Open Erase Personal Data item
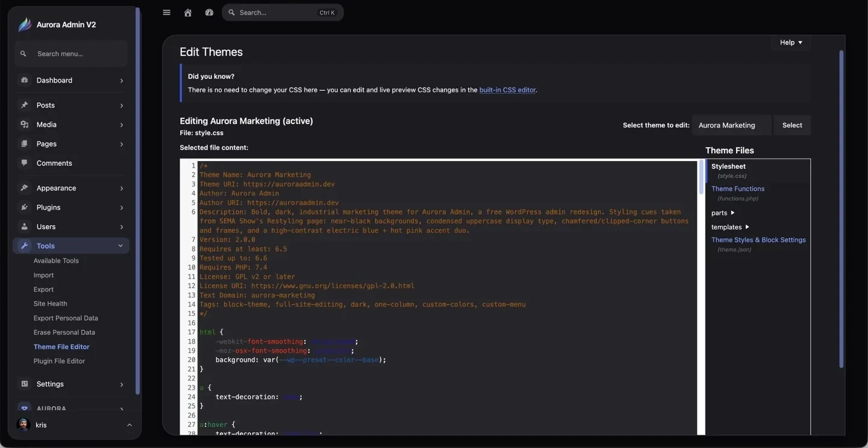Viewport: 868px width, 448px height. (x=64, y=332)
